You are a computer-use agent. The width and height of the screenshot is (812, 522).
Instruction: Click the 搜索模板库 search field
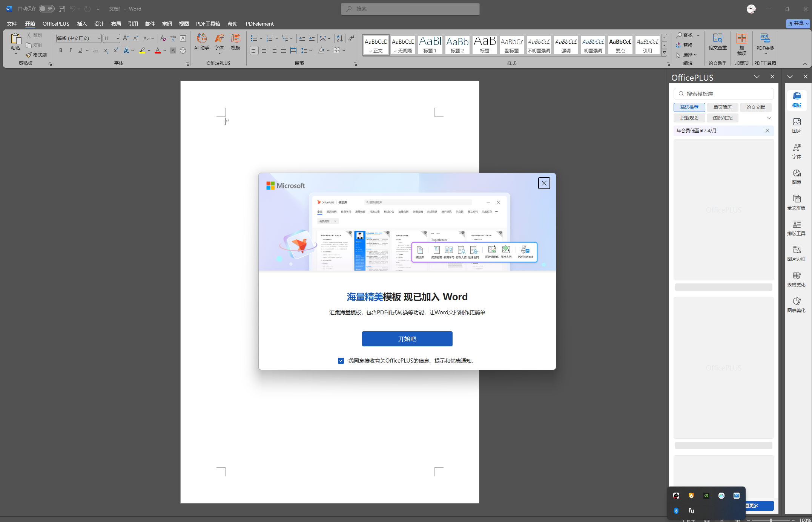tap(723, 94)
